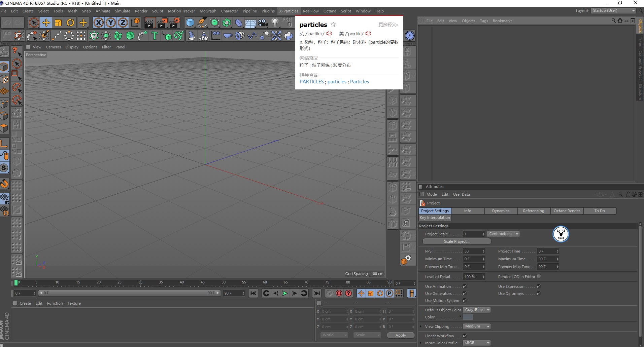
Task: Open the Layout Startup (User) dropdown
Action: tap(613, 11)
